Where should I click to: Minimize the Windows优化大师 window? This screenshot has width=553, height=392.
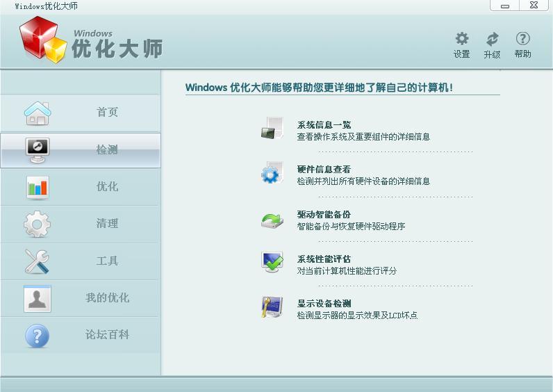504,6
